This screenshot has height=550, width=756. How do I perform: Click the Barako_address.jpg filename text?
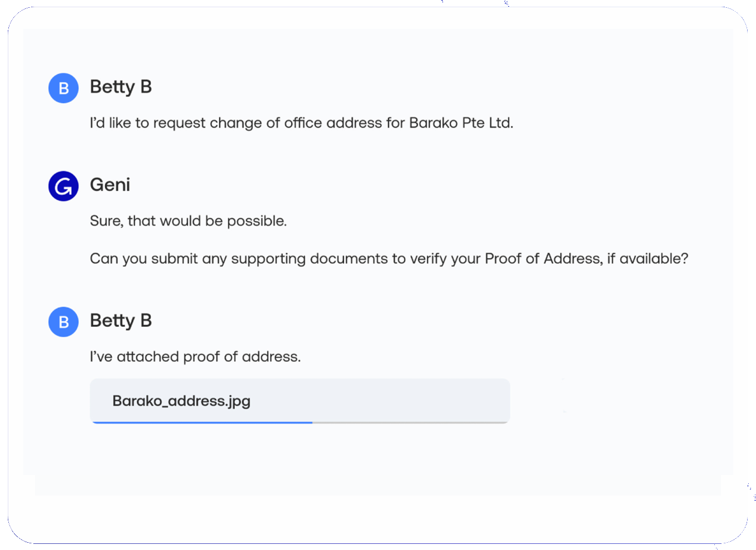[181, 401]
